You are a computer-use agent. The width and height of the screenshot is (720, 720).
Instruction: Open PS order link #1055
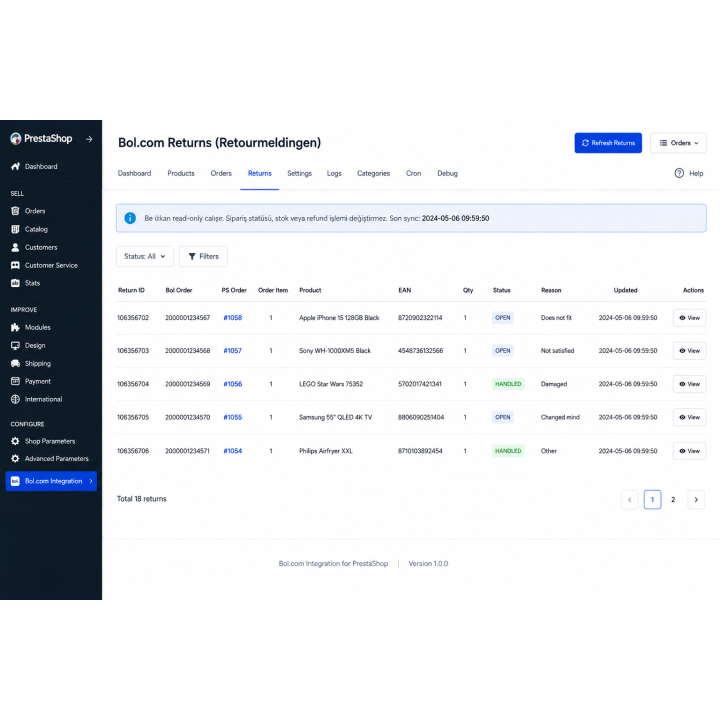[x=232, y=417]
